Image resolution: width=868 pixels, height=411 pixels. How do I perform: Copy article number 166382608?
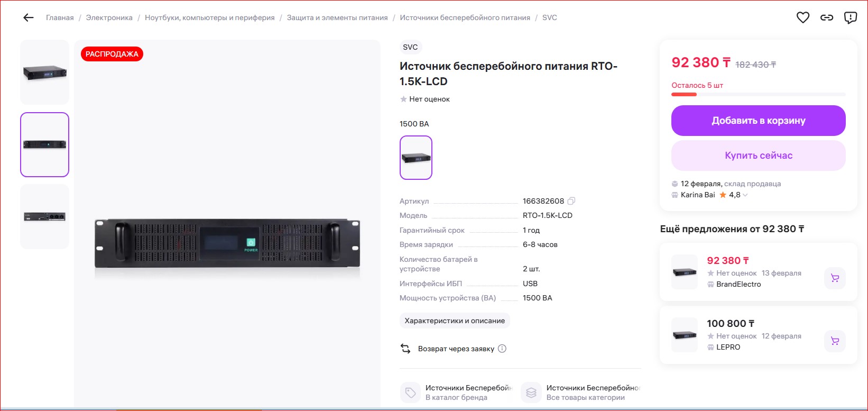[571, 201]
